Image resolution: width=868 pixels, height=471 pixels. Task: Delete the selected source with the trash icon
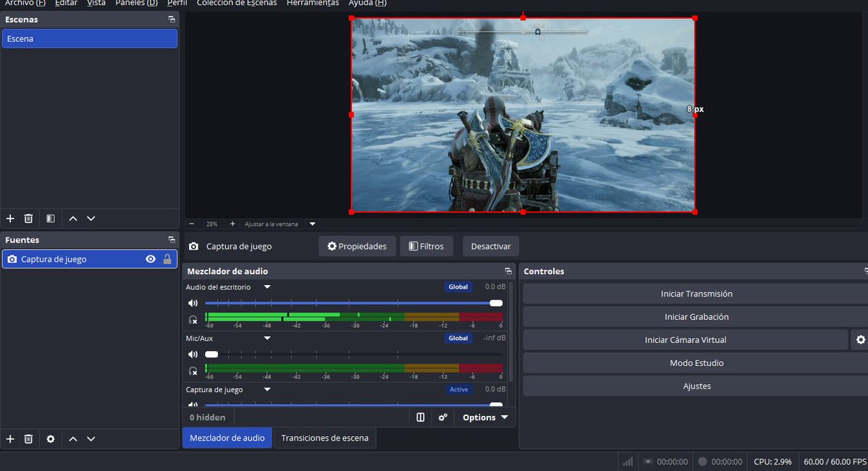coord(28,439)
